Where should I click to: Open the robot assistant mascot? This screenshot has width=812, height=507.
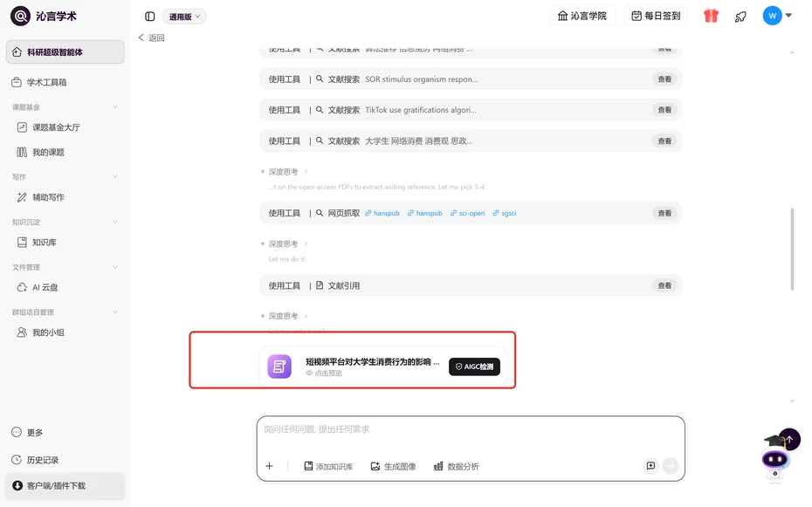[x=774, y=459]
